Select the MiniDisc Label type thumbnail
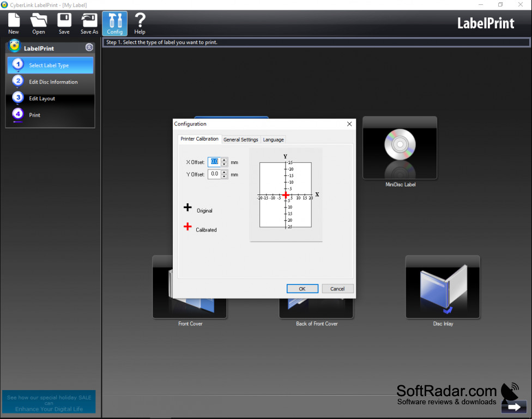532x419 pixels. coord(400,148)
